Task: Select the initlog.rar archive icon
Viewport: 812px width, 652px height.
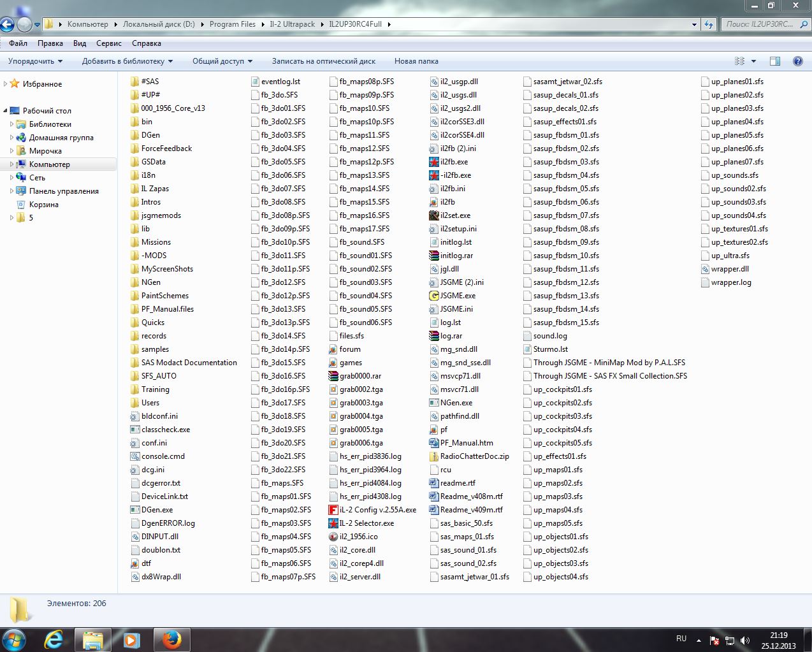Action: [x=434, y=256]
